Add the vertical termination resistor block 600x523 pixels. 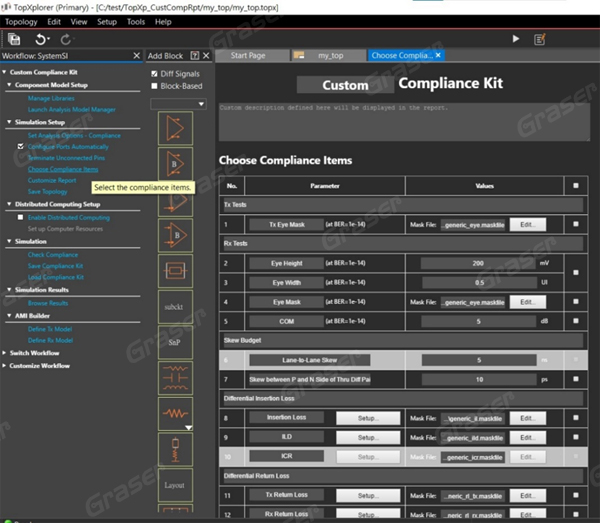(x=175, y=450)
